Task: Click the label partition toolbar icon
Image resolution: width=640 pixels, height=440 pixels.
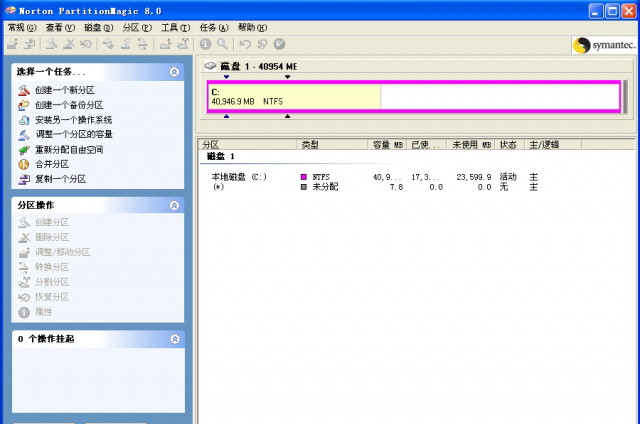Action: tap(108, 44)
